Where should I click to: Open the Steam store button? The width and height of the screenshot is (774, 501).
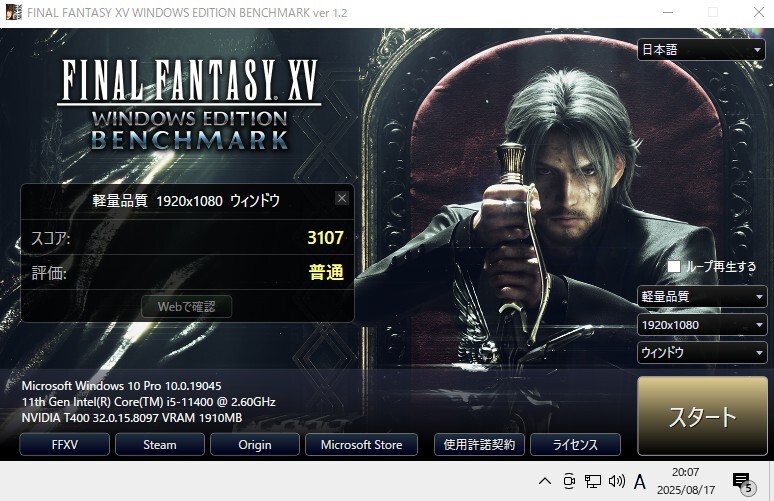tap(160, 445)
